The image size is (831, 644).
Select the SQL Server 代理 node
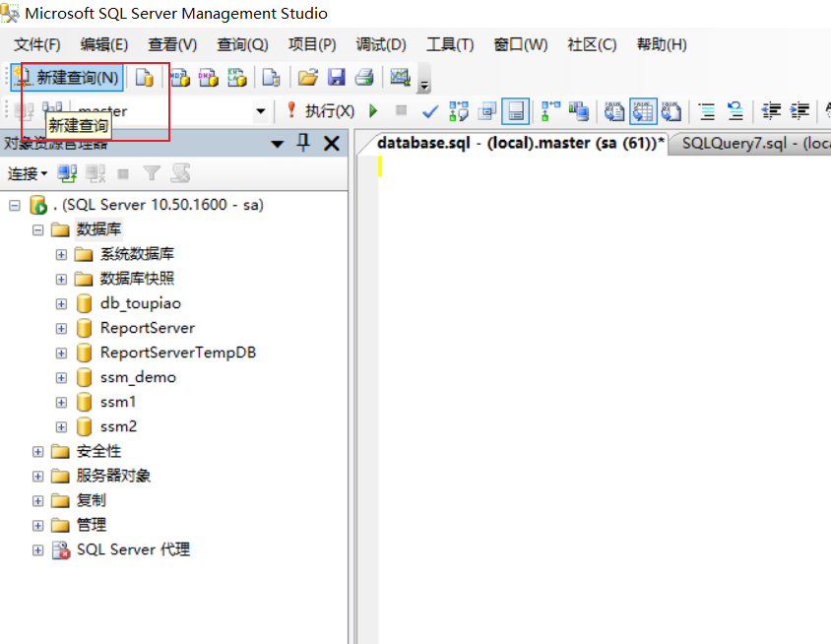coord(133,549)
